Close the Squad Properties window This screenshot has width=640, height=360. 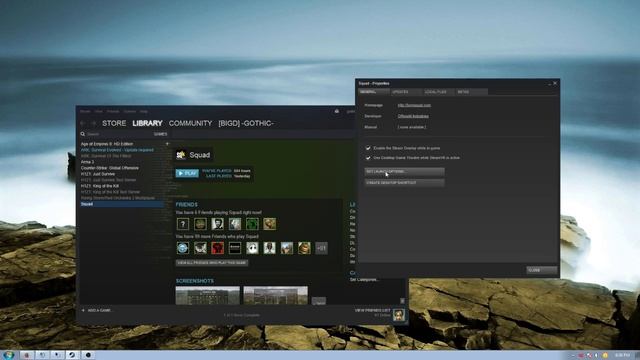[555, 83]
